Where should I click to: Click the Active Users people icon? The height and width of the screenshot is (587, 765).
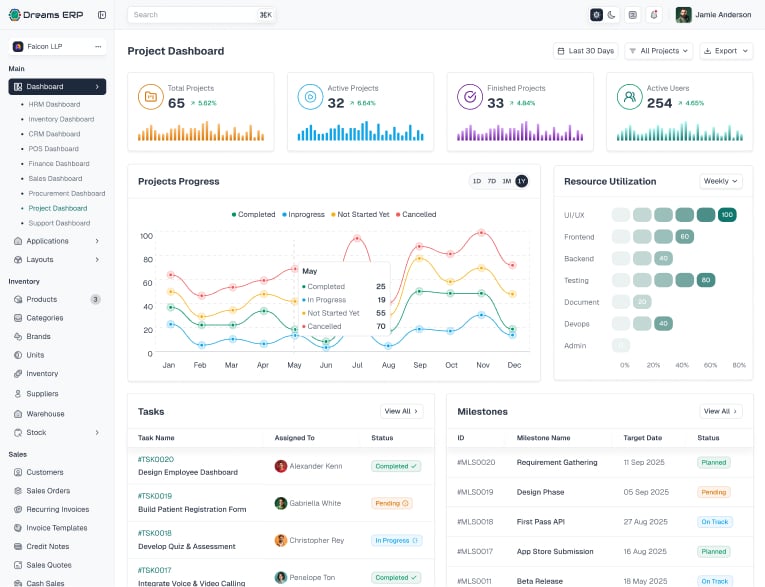click(629, 97)
